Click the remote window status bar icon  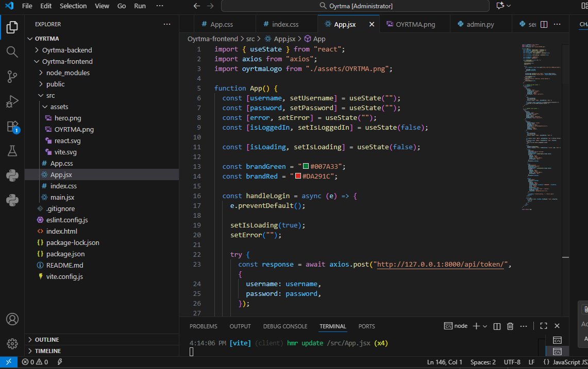point(9,362)
